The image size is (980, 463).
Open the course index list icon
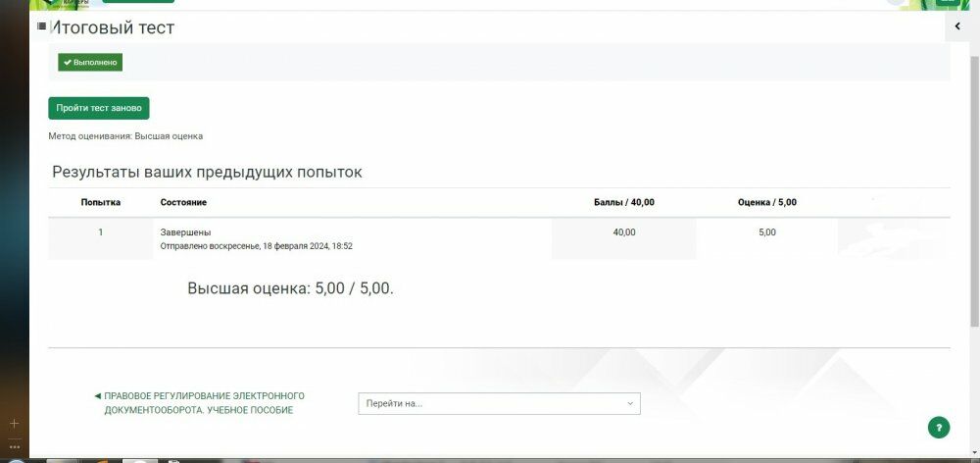tap(42, 26)
